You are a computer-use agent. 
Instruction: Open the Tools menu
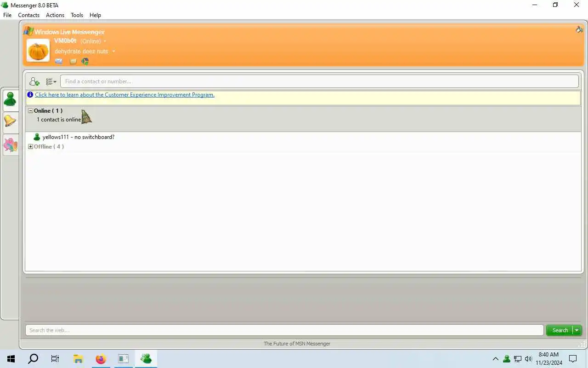(x=77, y=15)
